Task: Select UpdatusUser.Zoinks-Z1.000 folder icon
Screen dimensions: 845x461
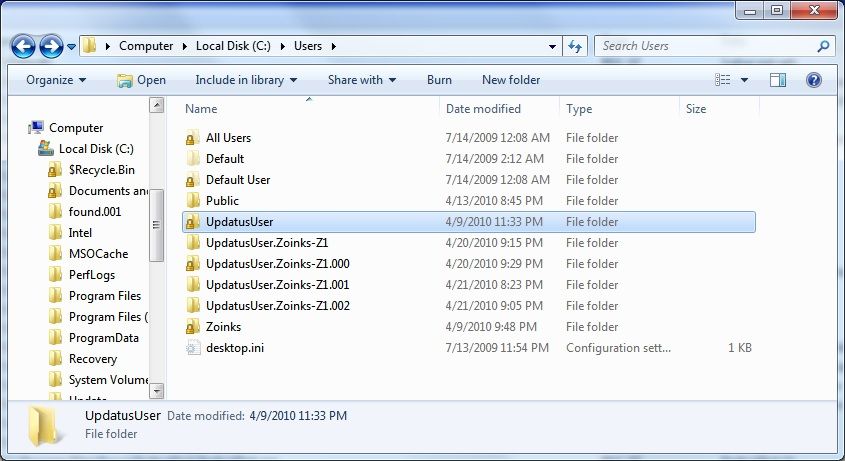Action: (192, 264)
